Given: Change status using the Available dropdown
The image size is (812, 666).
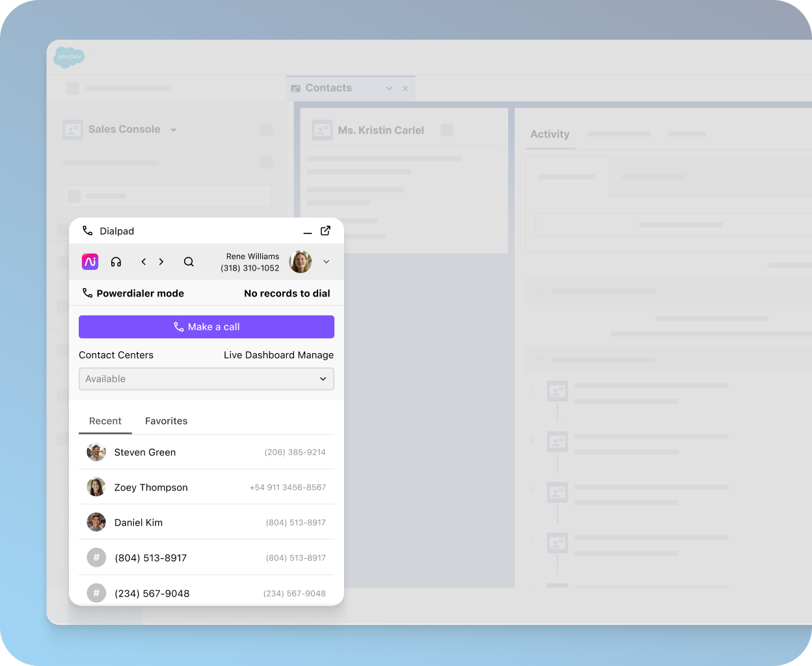Looking at the screenshot, I should 206,379.
